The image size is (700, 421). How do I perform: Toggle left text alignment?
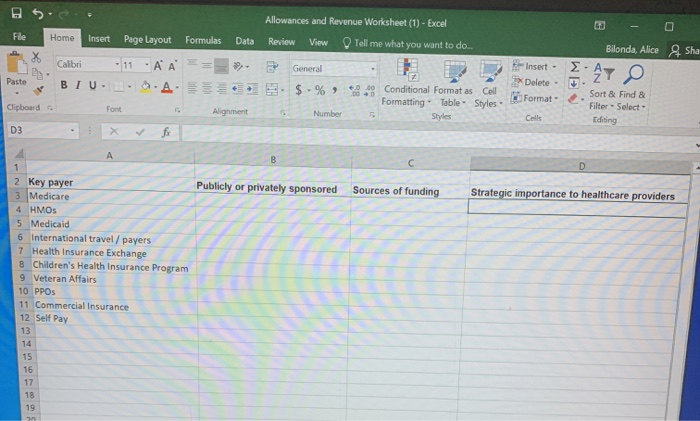tap(192, 88)
